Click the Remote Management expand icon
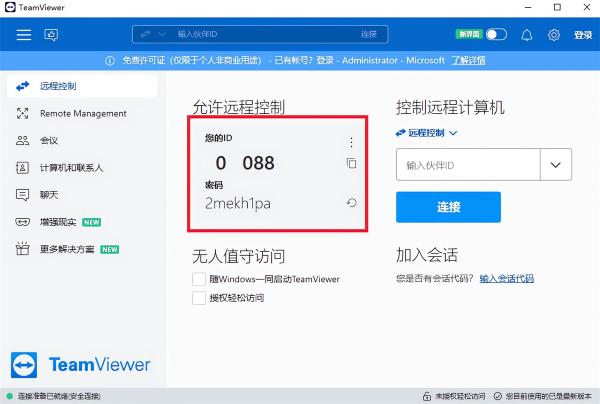Image resolution: width=600 pixels, height=404 pixels. pos(23,113)
